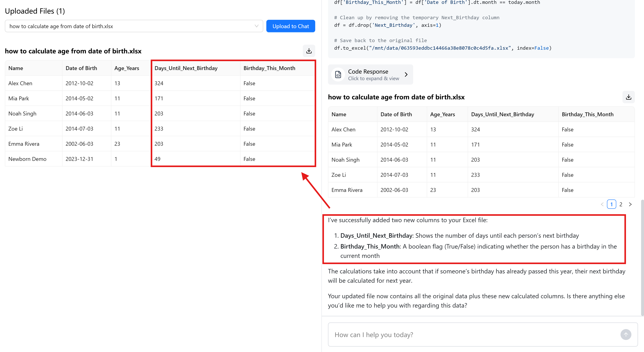This screenshot has height=352, width=644.
Task: Open the Code Response card
Action: pyautogui.click(x=370, y=75)
